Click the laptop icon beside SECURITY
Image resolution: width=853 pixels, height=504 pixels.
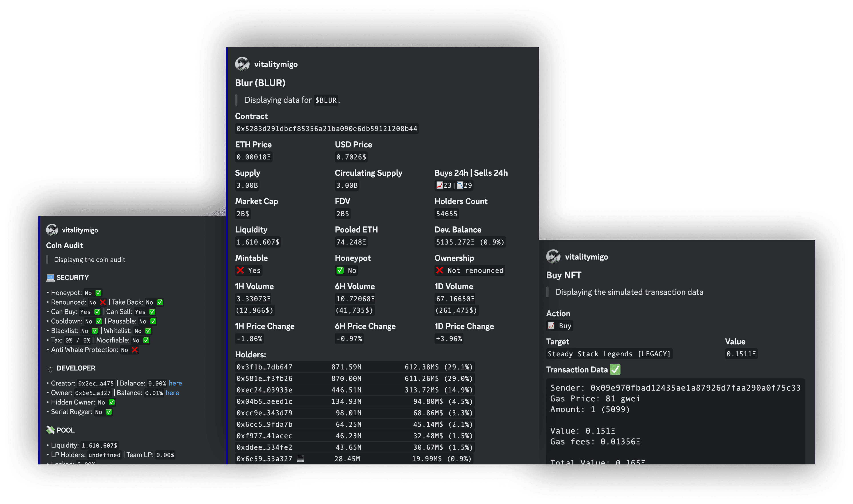[50, 278]
